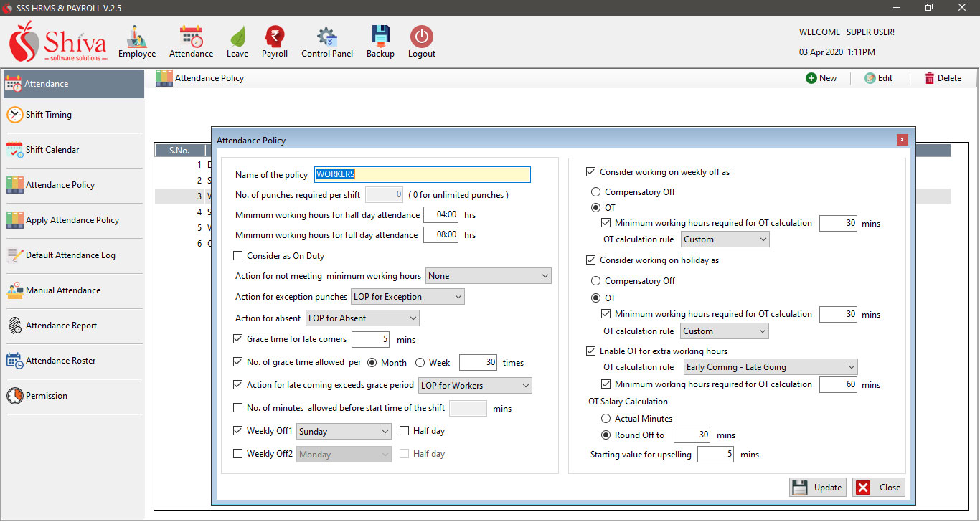980x522 pixels.
Task: Click the Name of the policy field
Action: (x=422, y=174)
